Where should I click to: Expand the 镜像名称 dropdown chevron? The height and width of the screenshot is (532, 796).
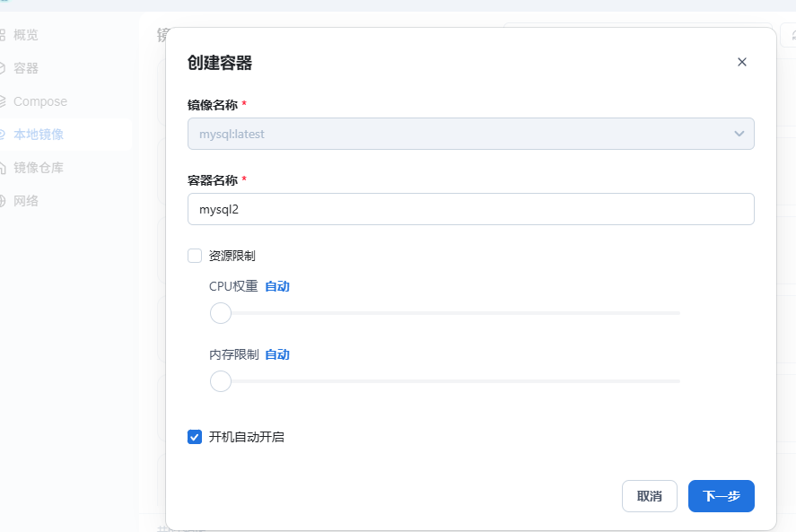tap(739, 134)
